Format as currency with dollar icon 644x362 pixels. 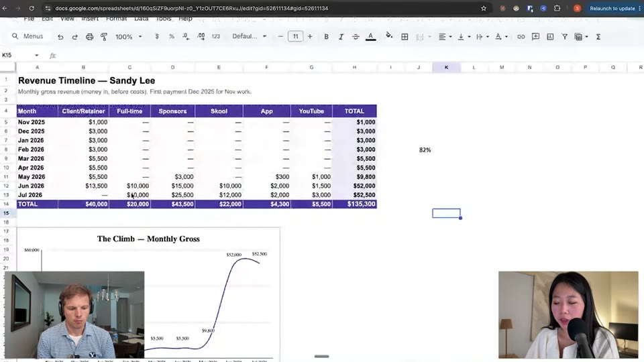coord(157,36)
